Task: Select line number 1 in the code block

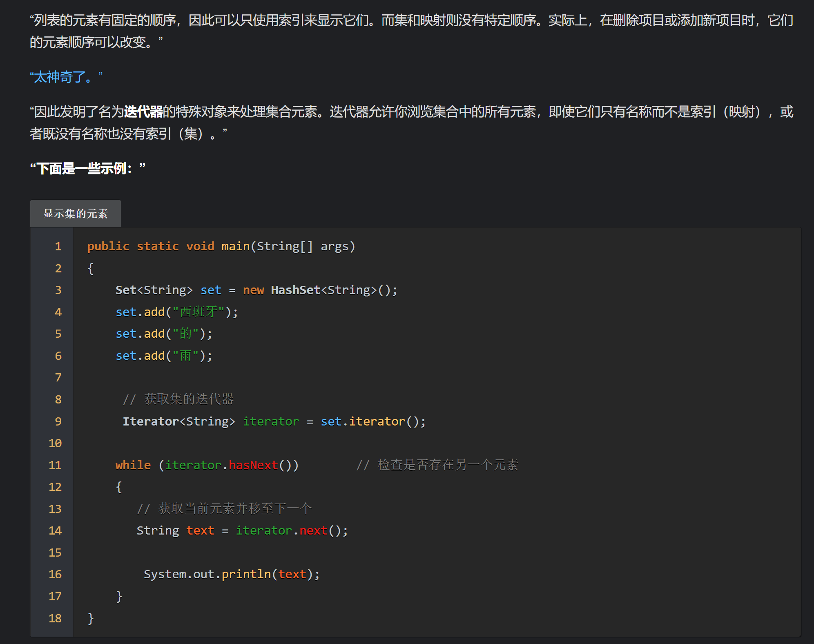Action: click(x=58, y=246)
